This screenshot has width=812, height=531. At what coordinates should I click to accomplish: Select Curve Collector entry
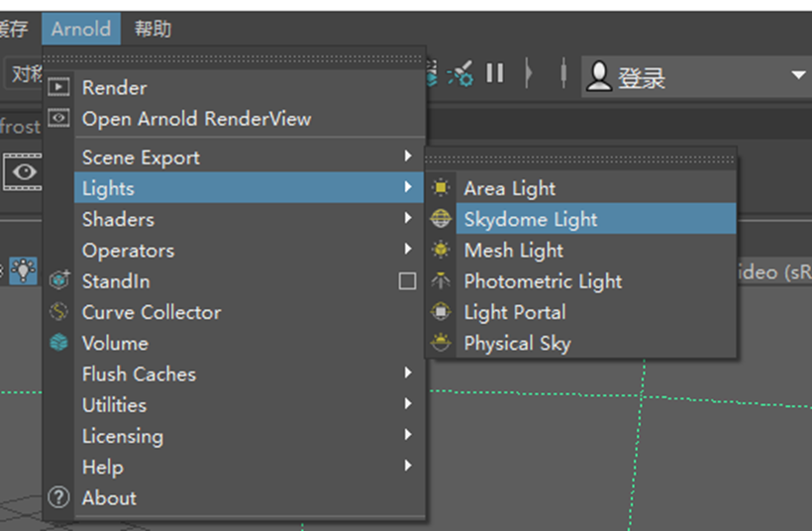pyautogui.click(x=251, y=312)
